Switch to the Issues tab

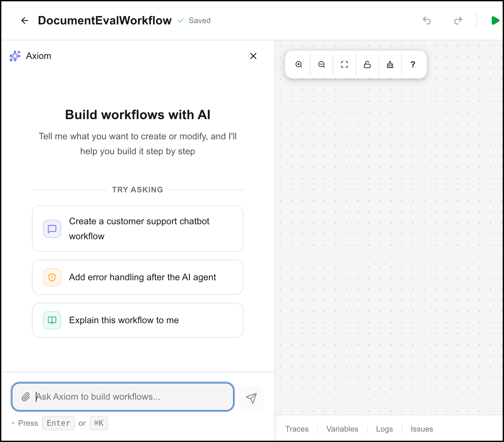pos(422,429)
